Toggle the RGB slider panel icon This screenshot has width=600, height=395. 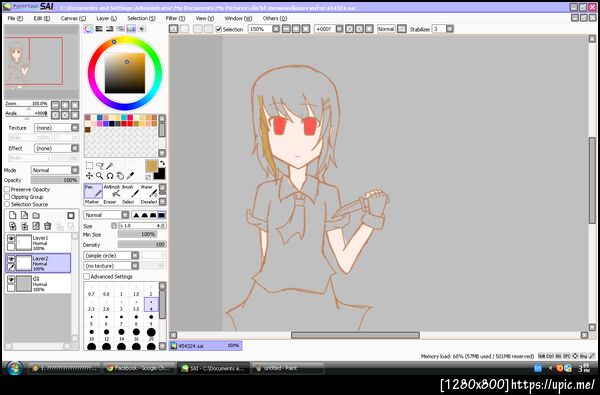(99, 29)
